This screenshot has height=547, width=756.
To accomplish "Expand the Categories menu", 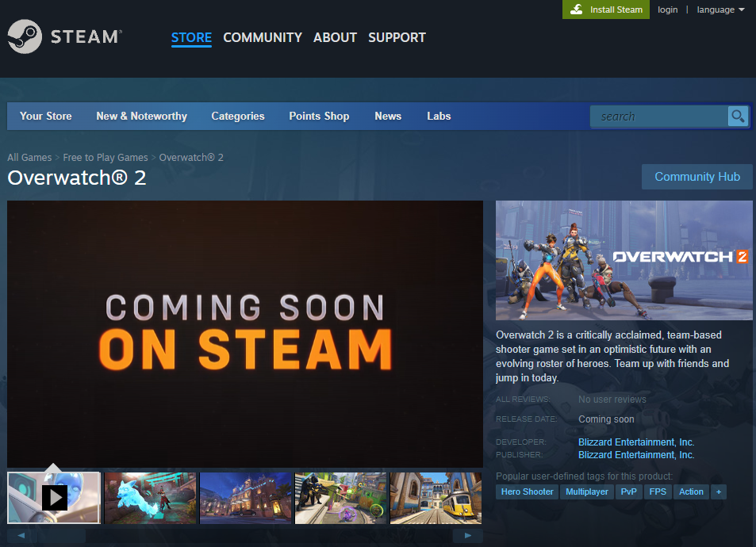I will click(x=237, y=116).
